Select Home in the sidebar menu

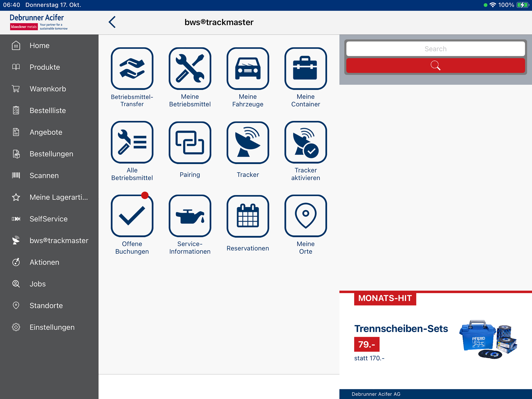pyautogui.click(x=40, y=45)
